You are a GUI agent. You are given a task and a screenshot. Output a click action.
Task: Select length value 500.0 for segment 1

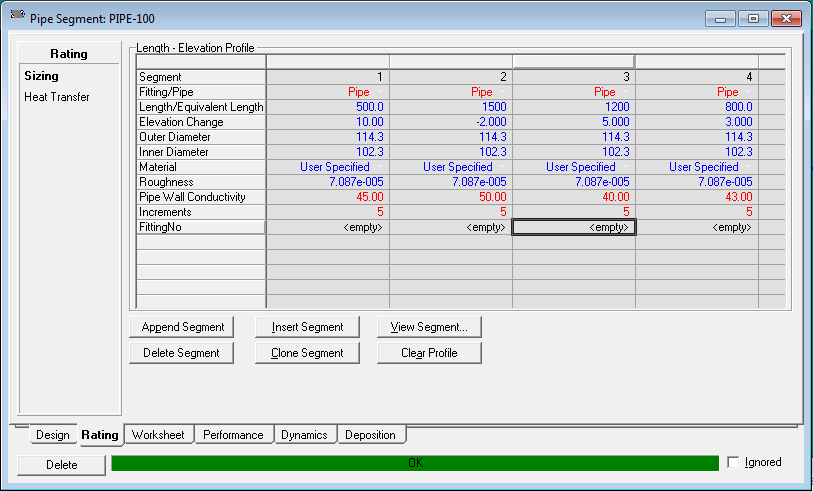[x=328, y=107]
